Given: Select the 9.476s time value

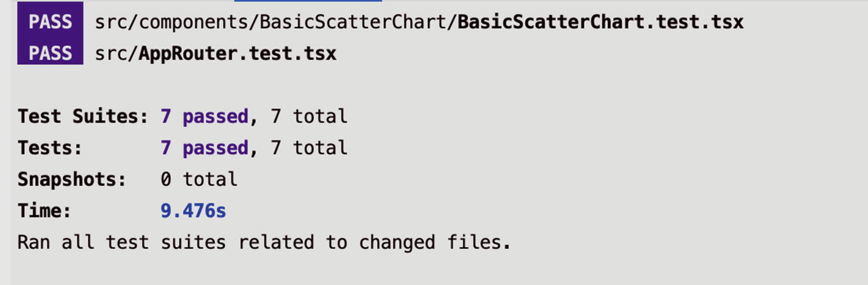Looking at the screenshot, I should coord(193,210).
